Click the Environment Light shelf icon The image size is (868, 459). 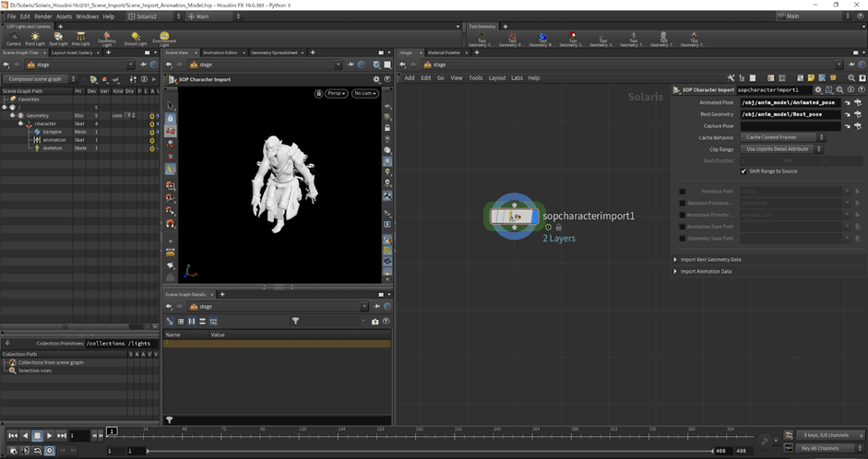[x=164, y=37]
